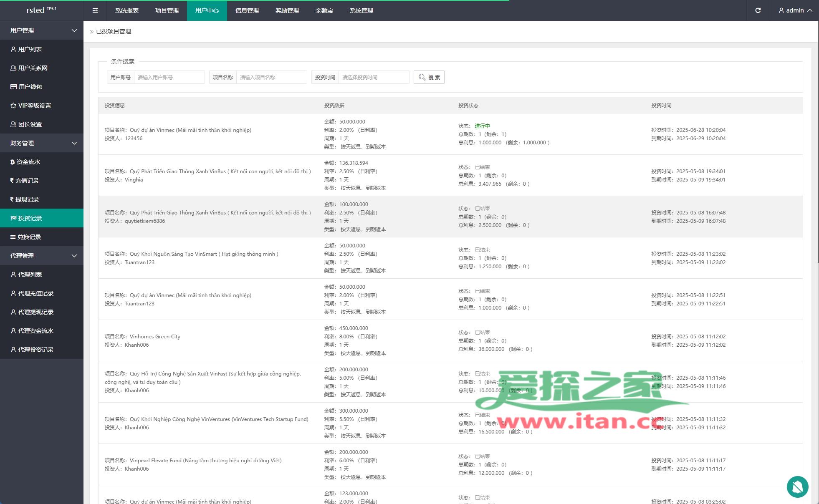Open 用户钱包 in sidebar
Screen dimensions: 819x504
[42, 87]
